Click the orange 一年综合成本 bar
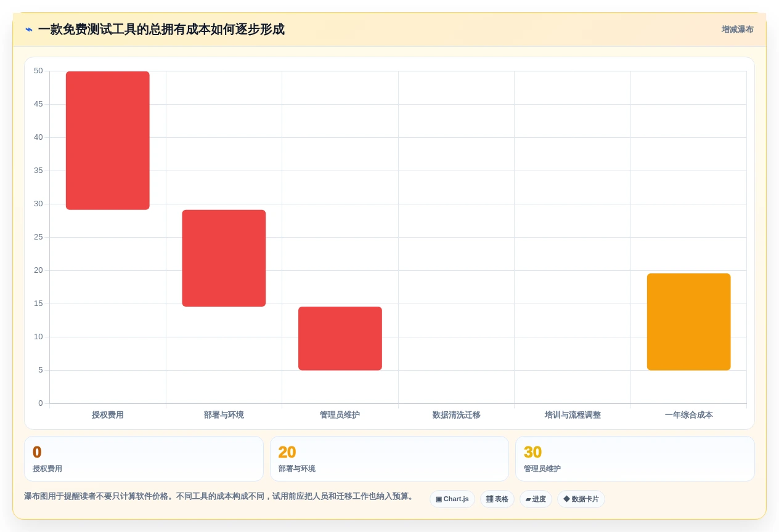Viewport: 779px width, 532px height. (688, 322)
